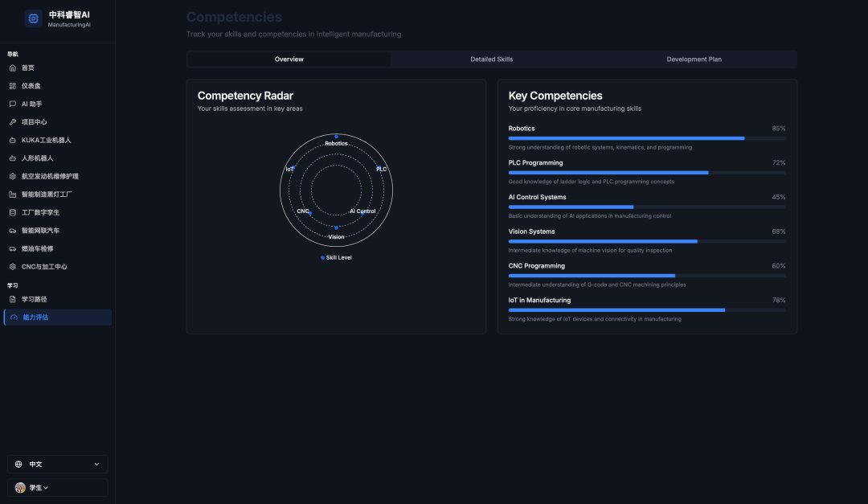Click the Robotics point on radar chart

336,136
